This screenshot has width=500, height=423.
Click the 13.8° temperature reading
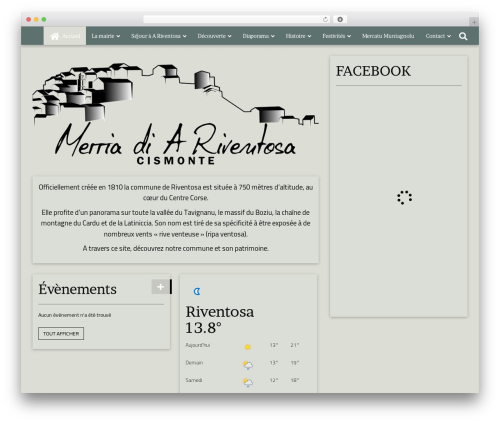click(x=203, y=328)
